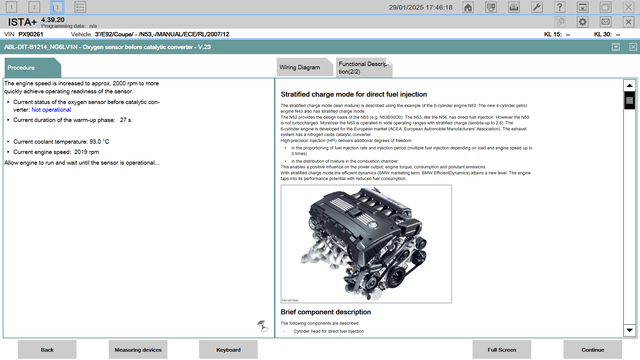Switch document to Full Screen
The width and height of the screenshot is (640, 360).
pyautogui.click(x=502, y=350)
